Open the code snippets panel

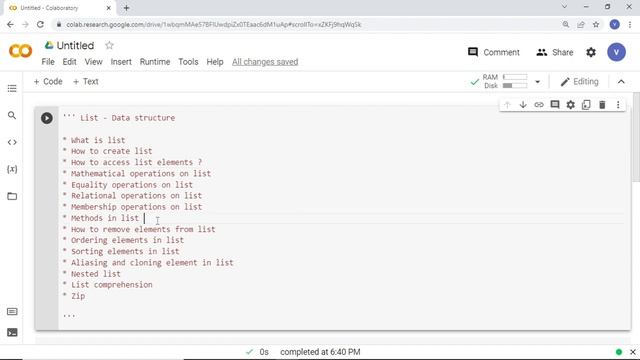(x=12, y=142)
